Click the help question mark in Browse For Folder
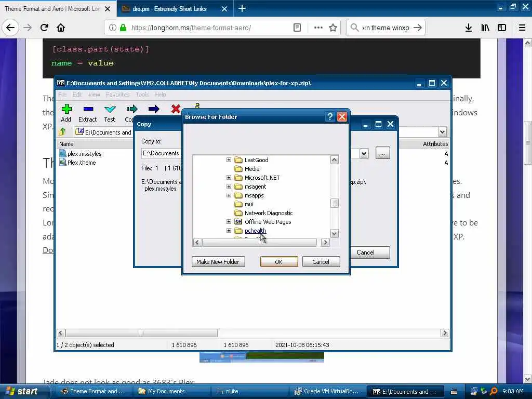 [x=330, y=117]
